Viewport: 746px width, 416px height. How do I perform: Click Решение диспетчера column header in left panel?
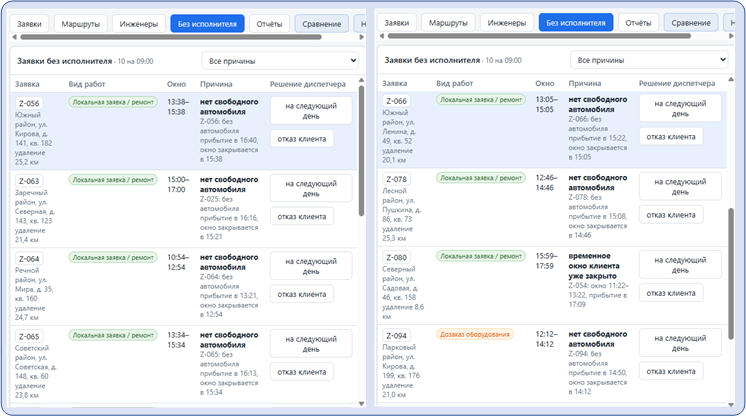tap(308, 84)
